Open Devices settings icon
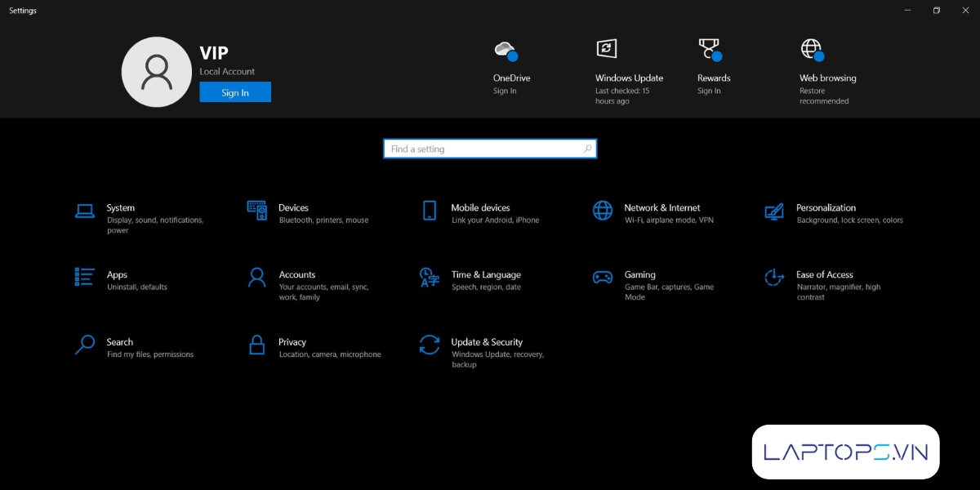The height and width of the screenshot is (490, 980). pos(257,211)
